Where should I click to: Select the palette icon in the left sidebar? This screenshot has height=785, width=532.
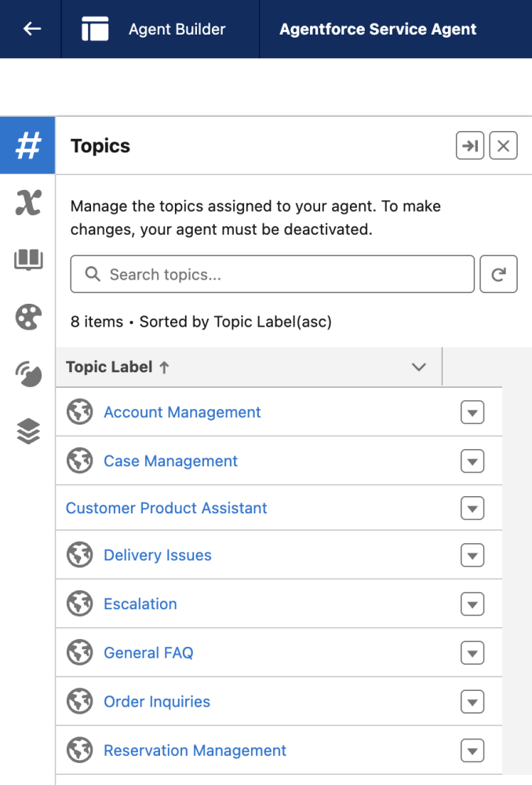coord(27,317)
